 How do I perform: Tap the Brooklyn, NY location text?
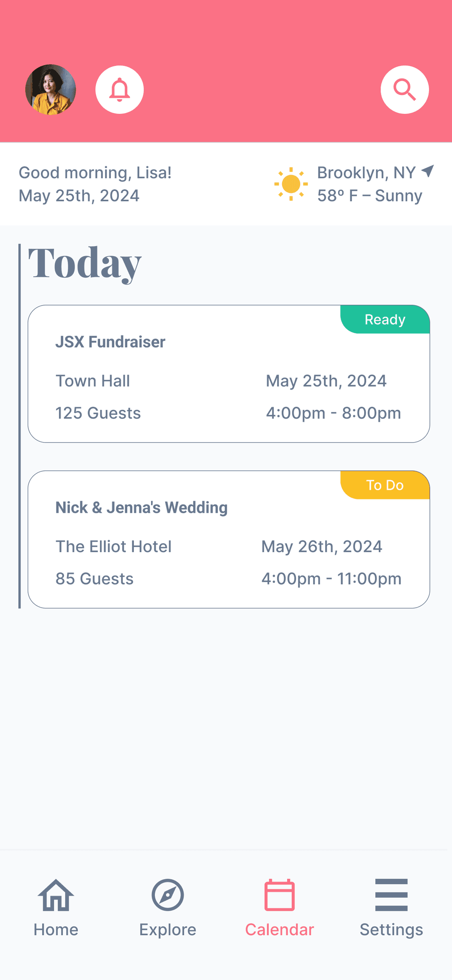366,172
